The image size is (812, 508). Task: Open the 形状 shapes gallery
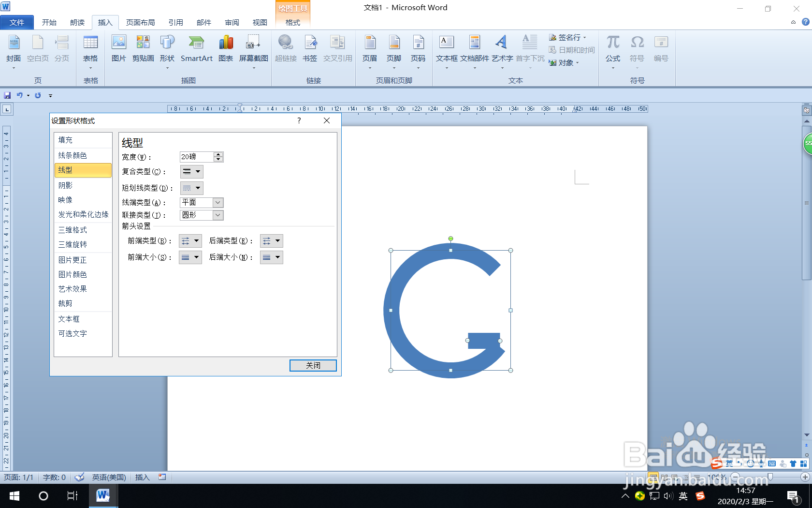tap(167, 50)
